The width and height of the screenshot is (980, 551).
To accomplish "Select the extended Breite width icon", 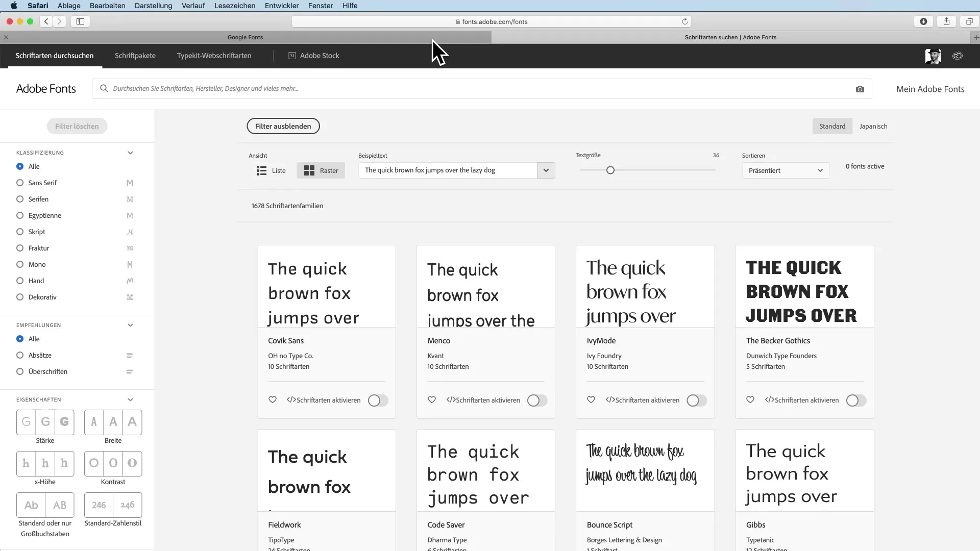I will coord(132,422).
